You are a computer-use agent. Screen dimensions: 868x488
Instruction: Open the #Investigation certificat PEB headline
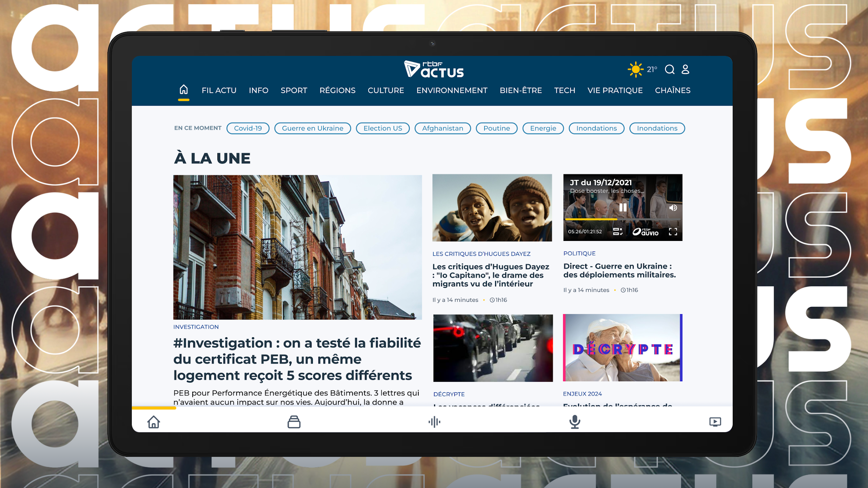[297, 359]
